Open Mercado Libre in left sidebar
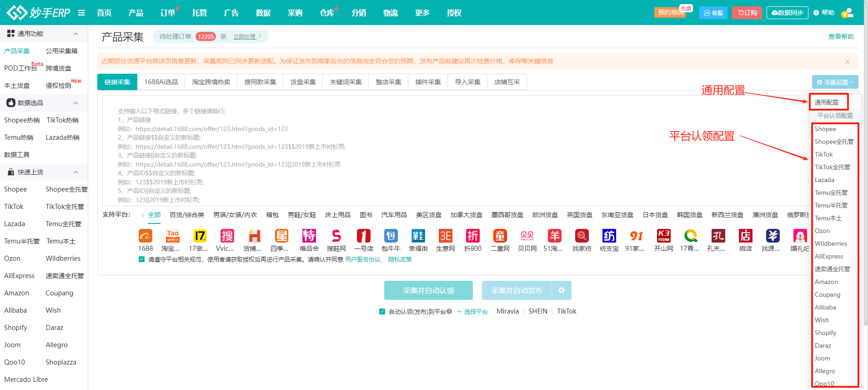Screen dimensions: 868x390 (26, 380)
